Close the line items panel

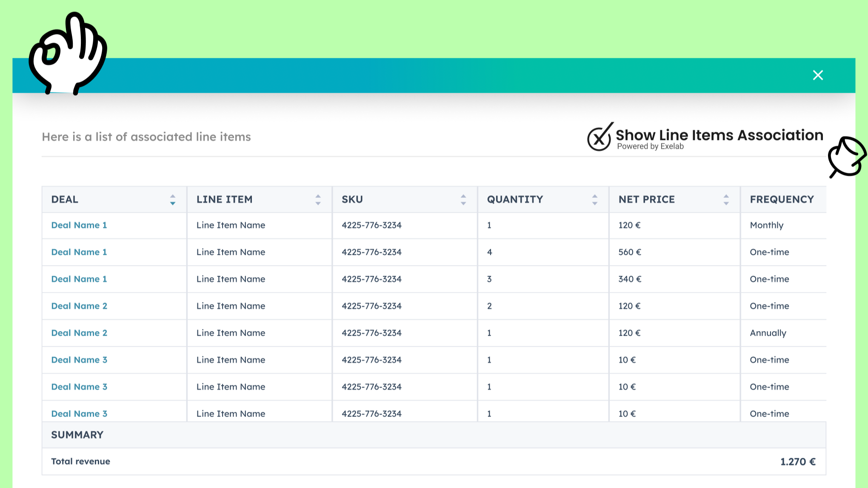tap(817, 75)
